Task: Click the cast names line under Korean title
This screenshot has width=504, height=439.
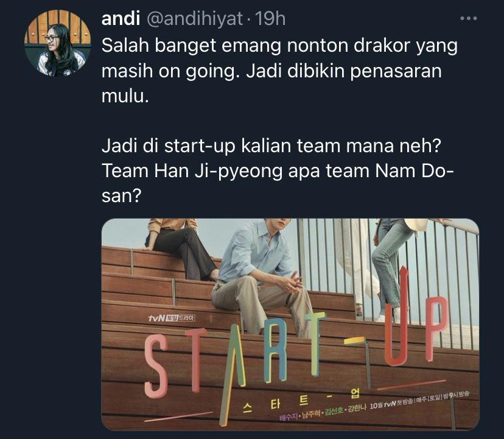Action: click(x=323, y=413)
